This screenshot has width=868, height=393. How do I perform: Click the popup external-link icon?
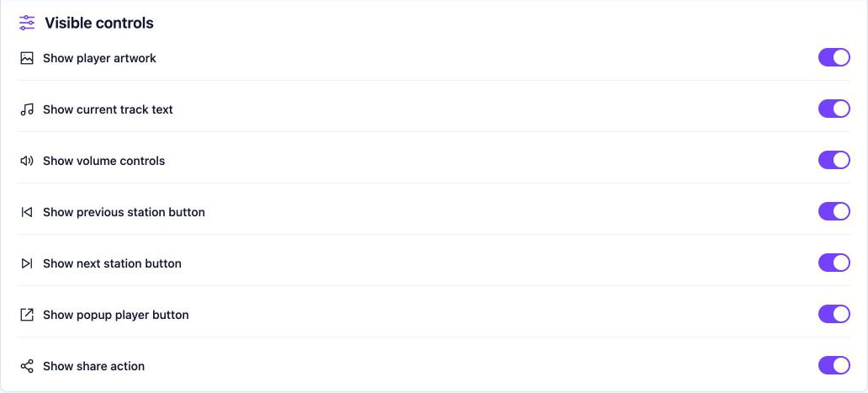point(27,315)
